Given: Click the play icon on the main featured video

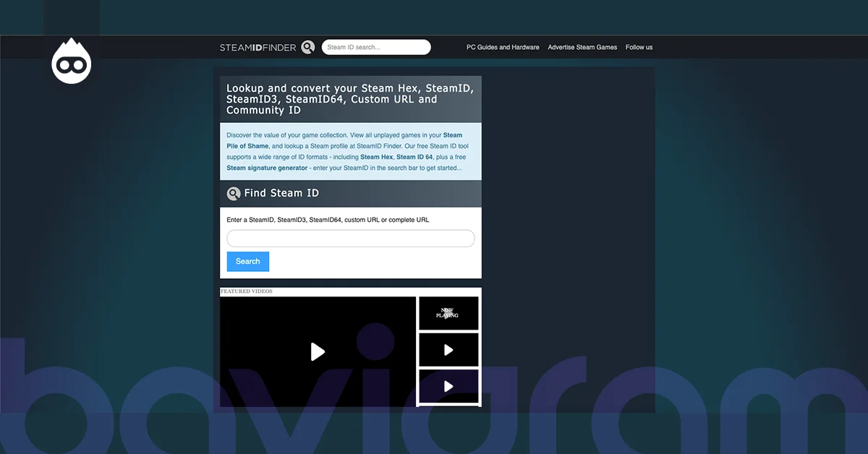Looking at the screenshot, I should pos(318,352).
